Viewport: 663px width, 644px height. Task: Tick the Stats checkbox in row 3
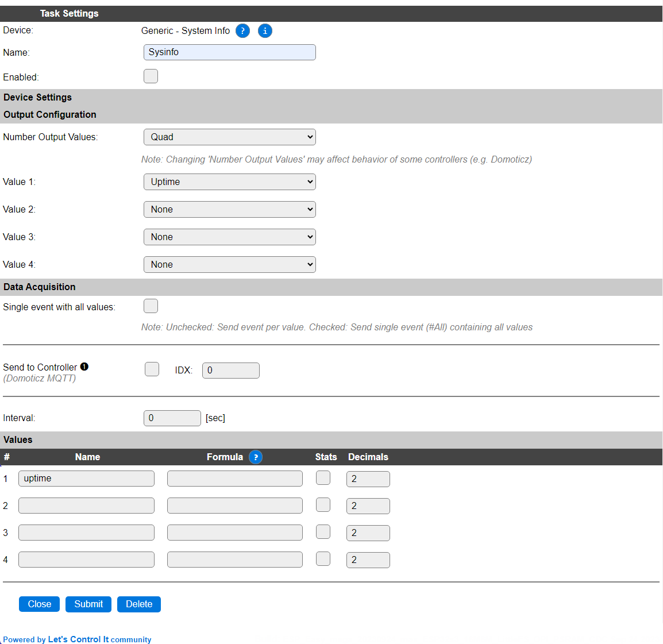(x=323, y=532)
